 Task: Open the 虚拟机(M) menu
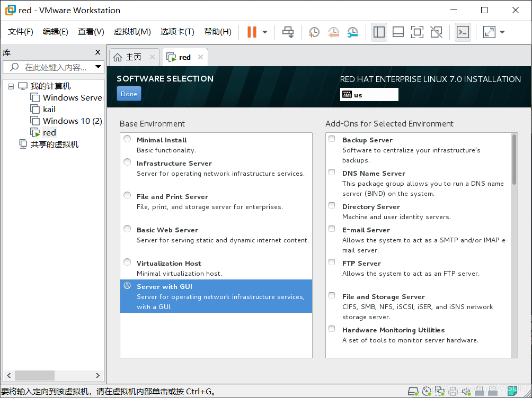(x=132, y=32)
